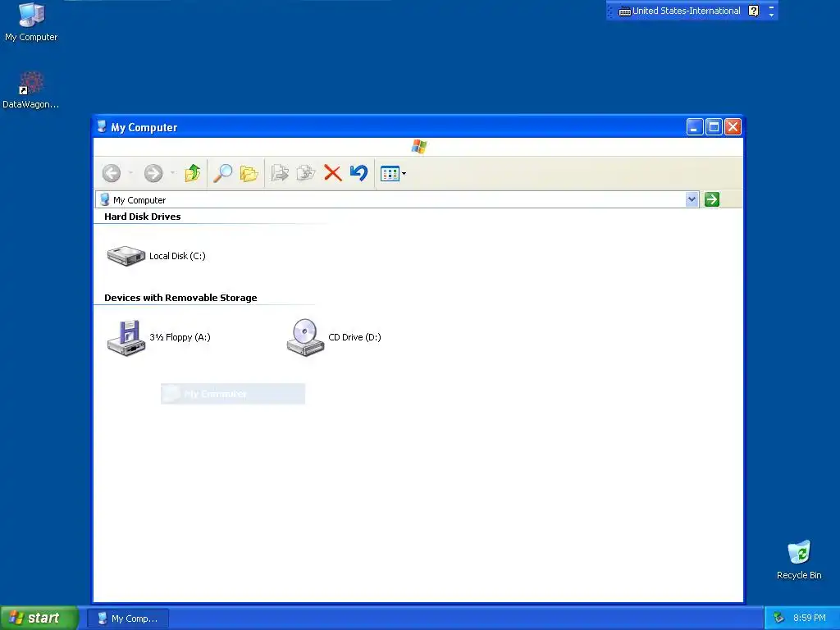Open the Search magnifier tool
Screen dimensions: 840x630
[x=222, y=173]
